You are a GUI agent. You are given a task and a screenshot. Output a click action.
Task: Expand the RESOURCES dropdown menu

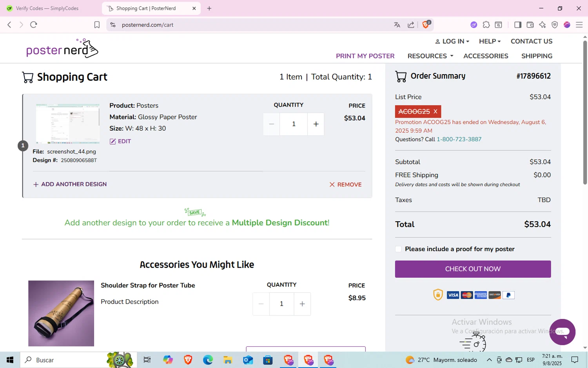430,56
